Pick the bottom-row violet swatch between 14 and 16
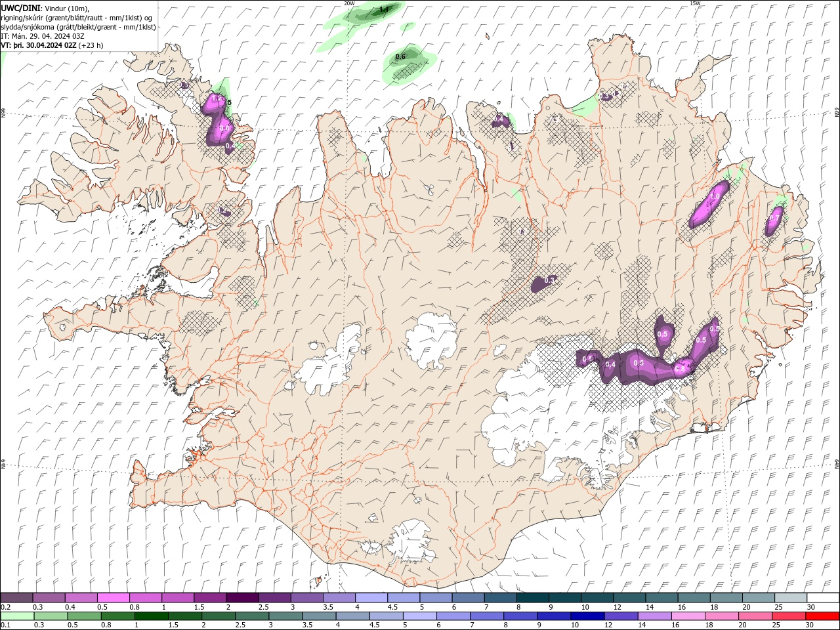840x630 pixels. 655,616
